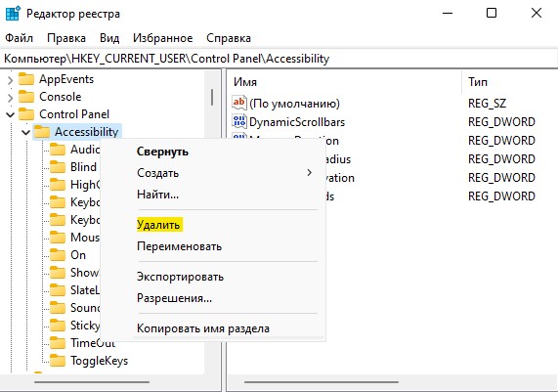Select the MouseKeys subkey folder icon
558x392 pixels.
(58, 238)
